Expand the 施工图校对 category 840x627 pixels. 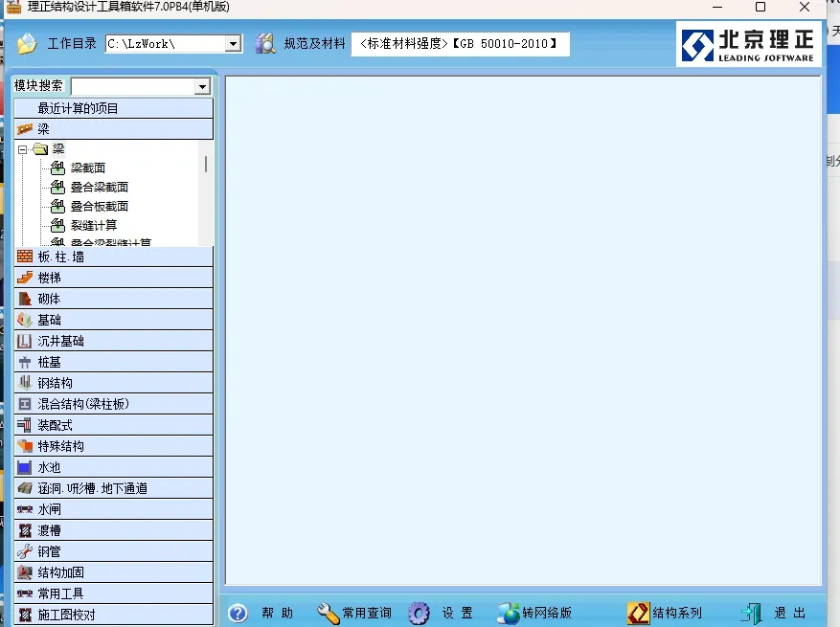click(114, 615)
